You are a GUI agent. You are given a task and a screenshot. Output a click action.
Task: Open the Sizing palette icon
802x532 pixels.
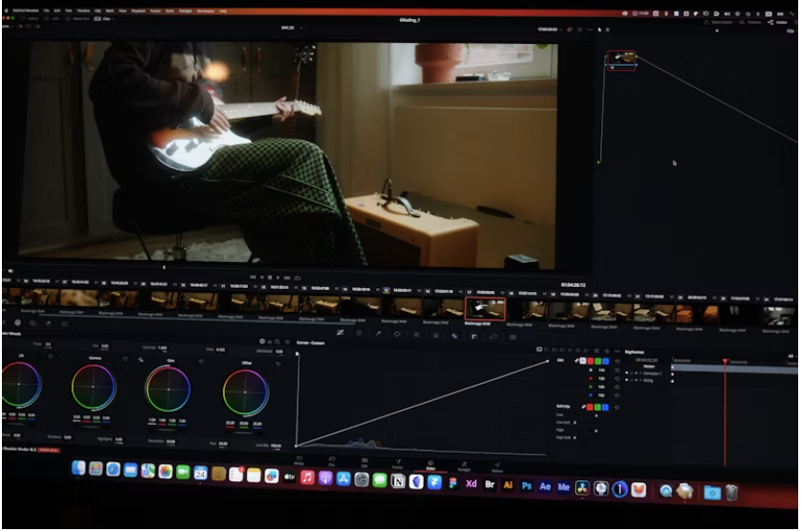(494, 337)
